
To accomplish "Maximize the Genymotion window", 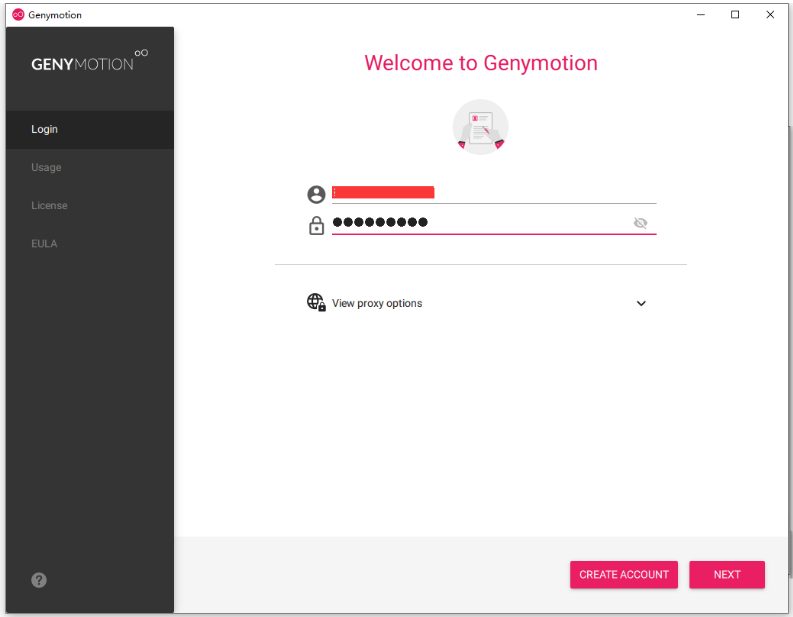I will 735,15.
